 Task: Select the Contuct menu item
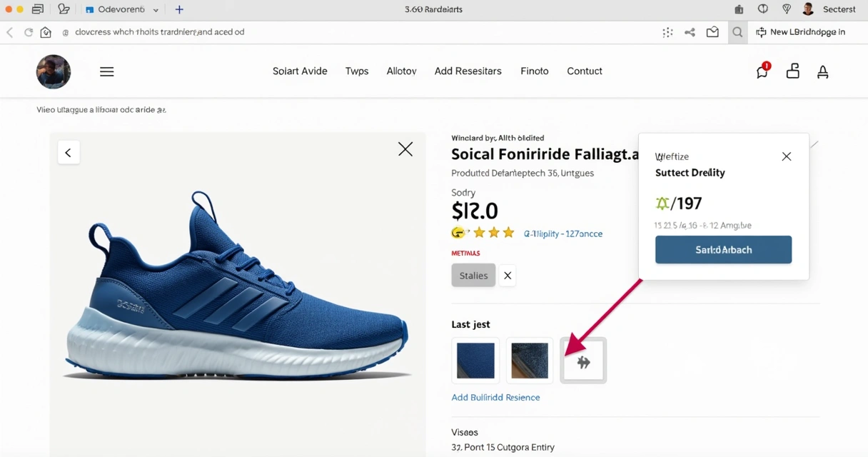pos(585,71)
